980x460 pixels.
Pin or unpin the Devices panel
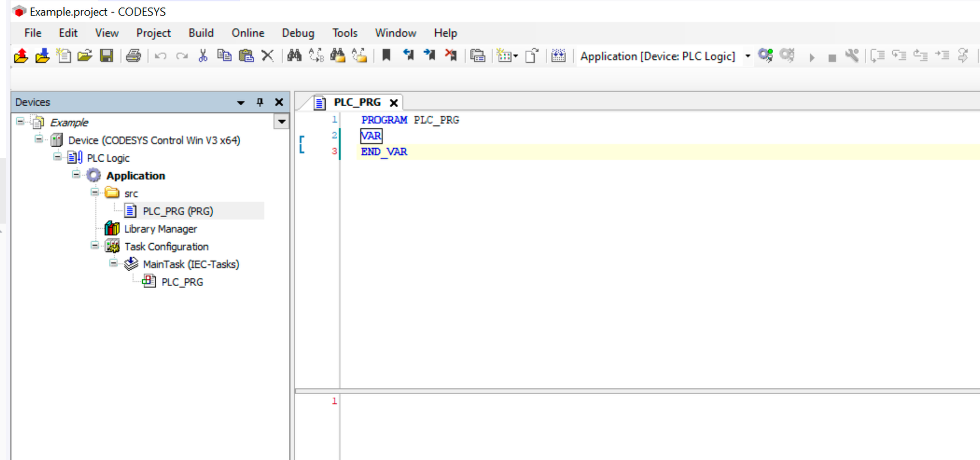(x=260, y=102)
